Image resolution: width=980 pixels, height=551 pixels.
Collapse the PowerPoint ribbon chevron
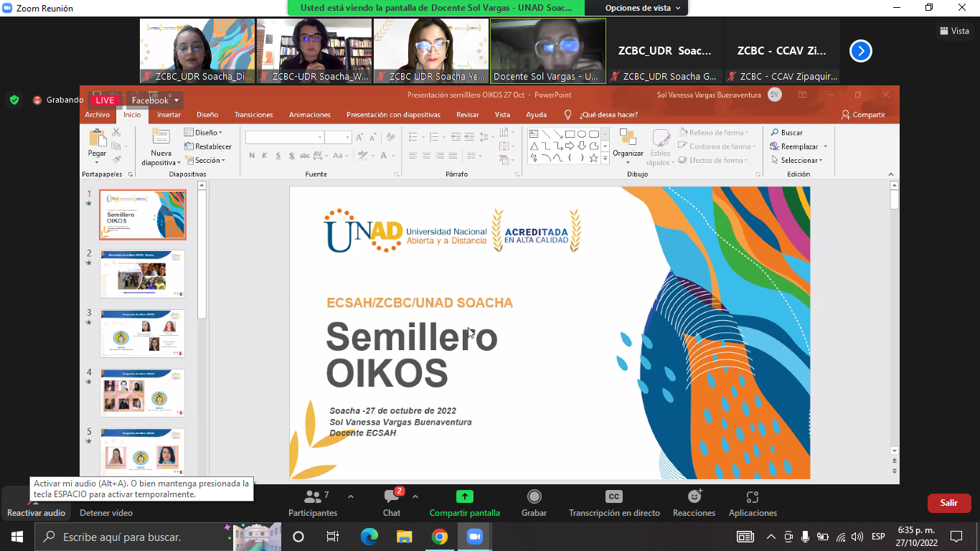pyautogui.click(x=891, y=174)
